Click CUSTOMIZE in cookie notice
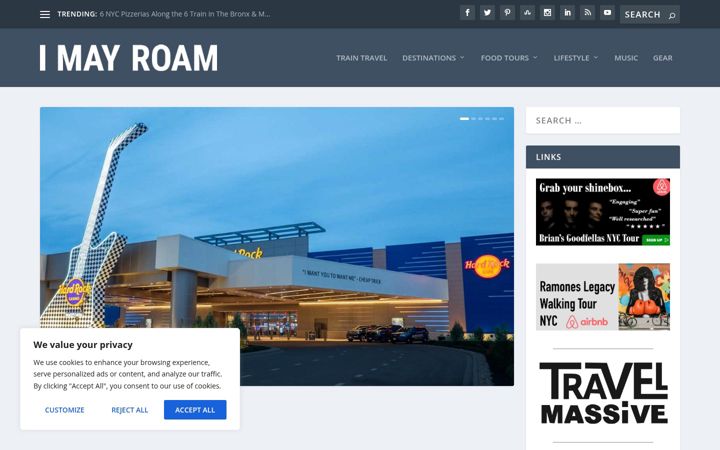Viewport: 720px width, 450px height. (64, 410)
